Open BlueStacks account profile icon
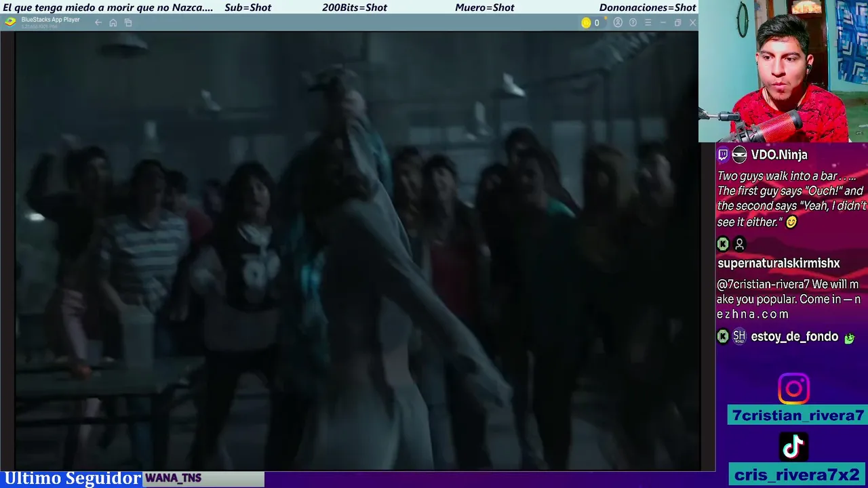The width and height of the screenshot is (868, 488). click(618, 22)
